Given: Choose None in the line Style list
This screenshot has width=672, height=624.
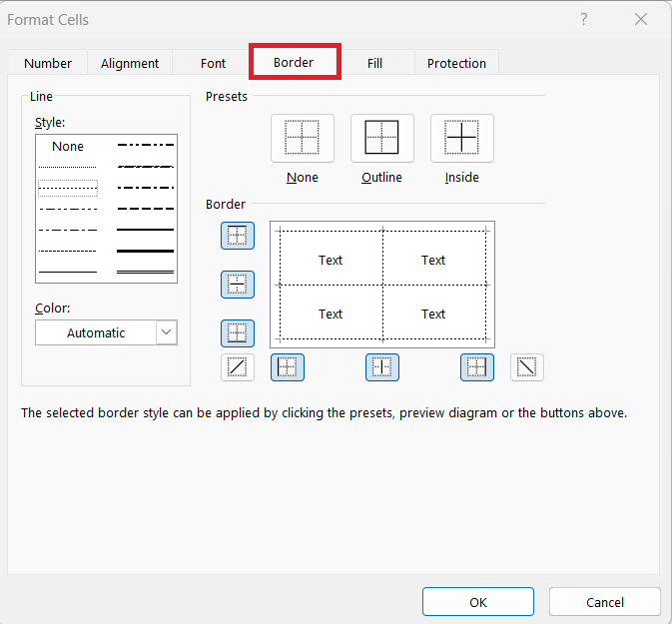Looking at the screenshot, I should pos(68,146).
